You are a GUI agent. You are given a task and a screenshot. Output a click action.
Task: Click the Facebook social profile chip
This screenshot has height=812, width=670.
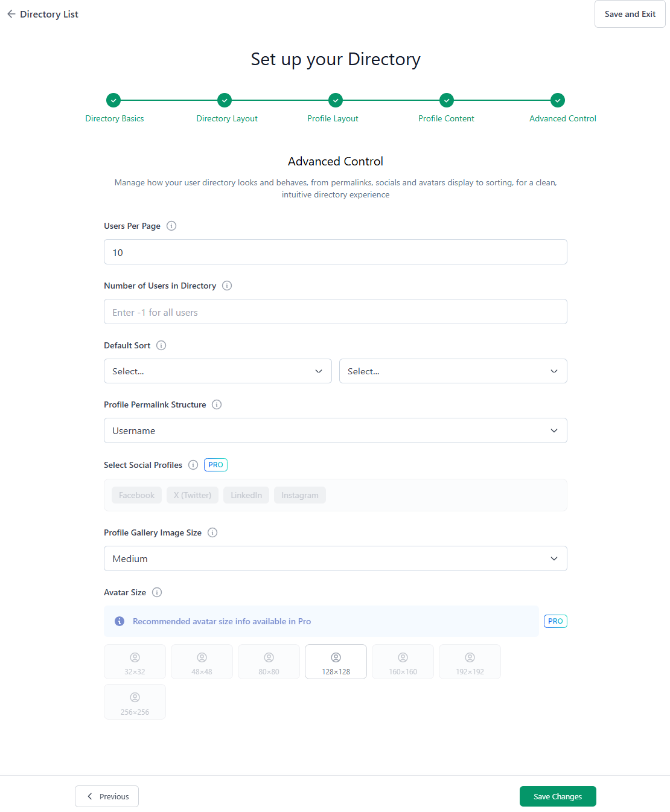point(136,495)
